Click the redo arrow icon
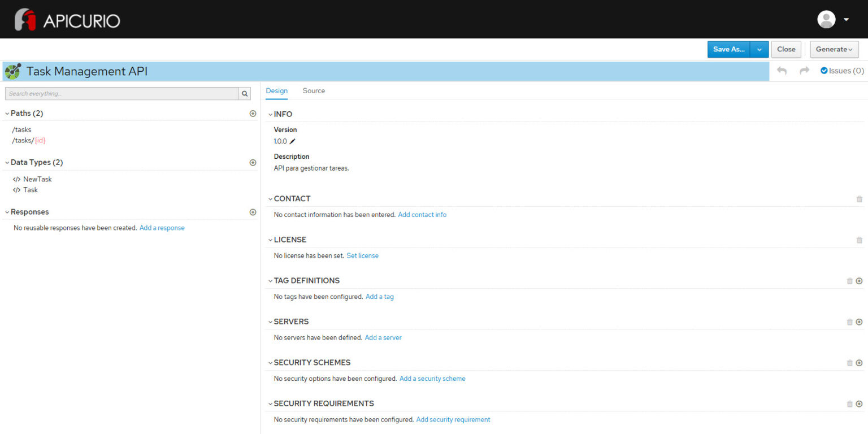 [x=805, y=71]
